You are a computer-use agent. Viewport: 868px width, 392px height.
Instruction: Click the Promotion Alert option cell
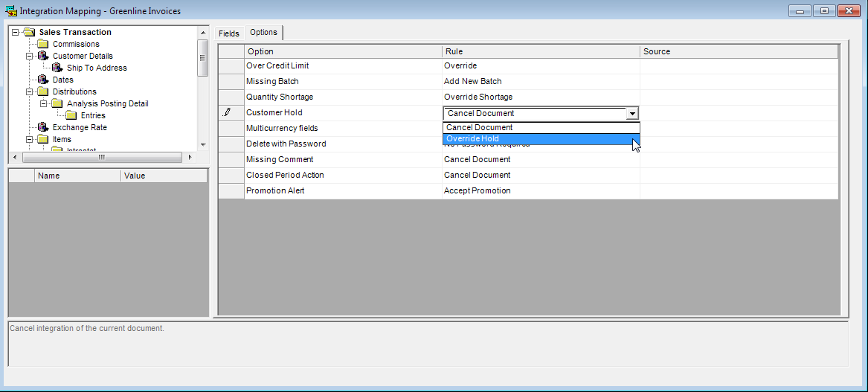pyautogui.click(x=343, y=191)
